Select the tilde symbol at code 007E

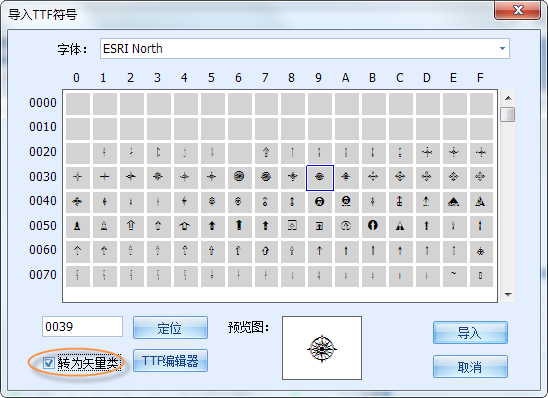point(454,276)
